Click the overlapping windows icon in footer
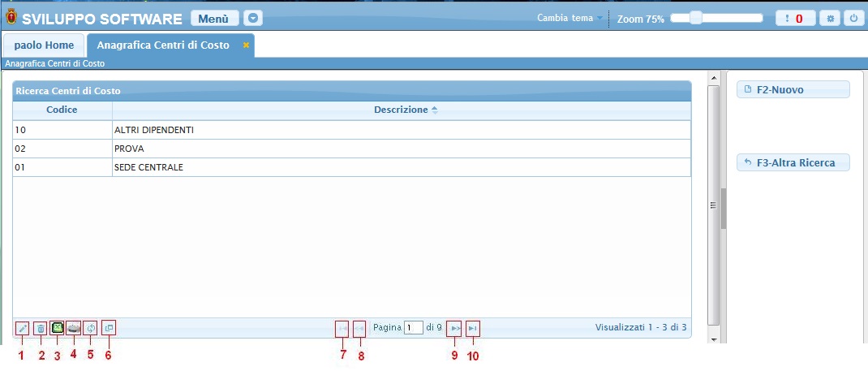Screen dimensions: 868x371 pyautogui.click(x=109, y=328)
